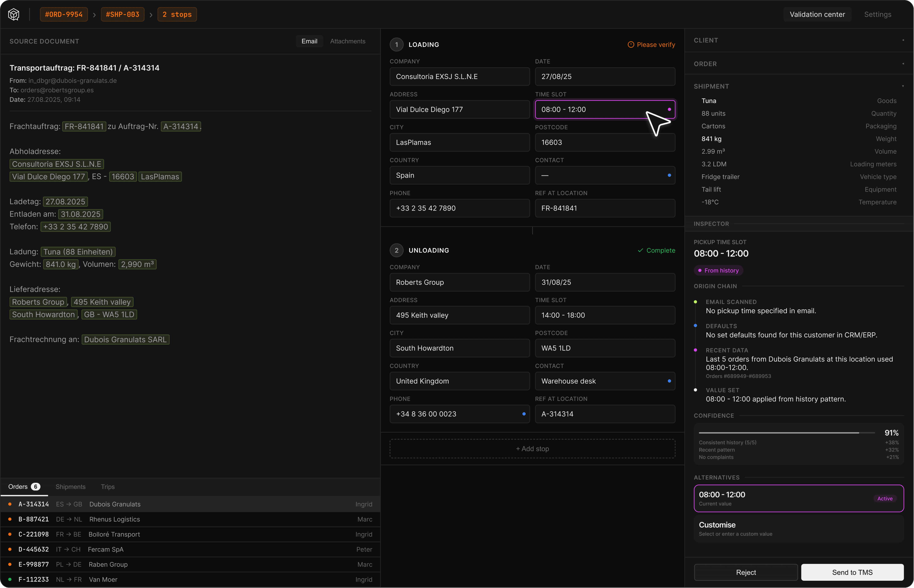Click blue dot in Loading Contact field

click(669, 175)
